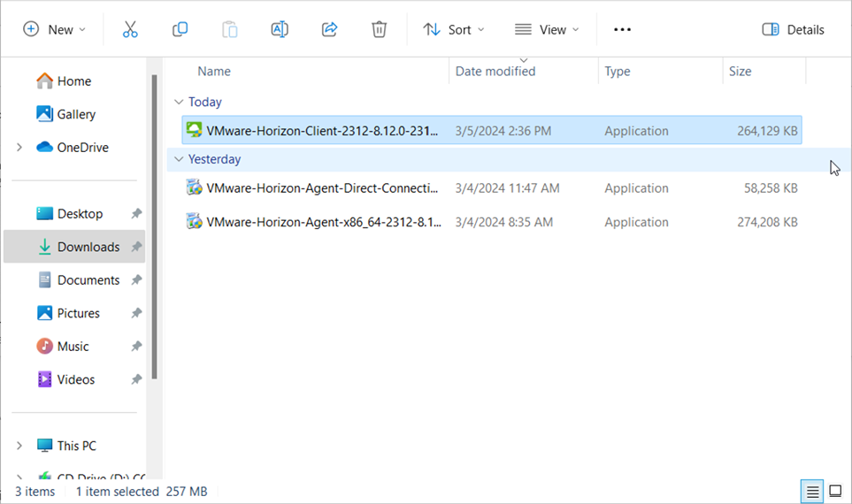This screenshot has height=504, width=852.
Task: Switch to large thumbnails view layout
Action: pos(834,492)
